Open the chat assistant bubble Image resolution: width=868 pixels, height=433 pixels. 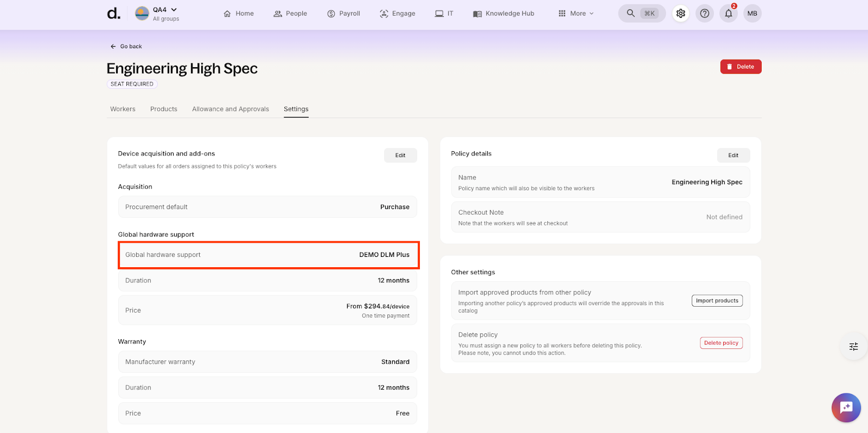[x=846, y=408]
